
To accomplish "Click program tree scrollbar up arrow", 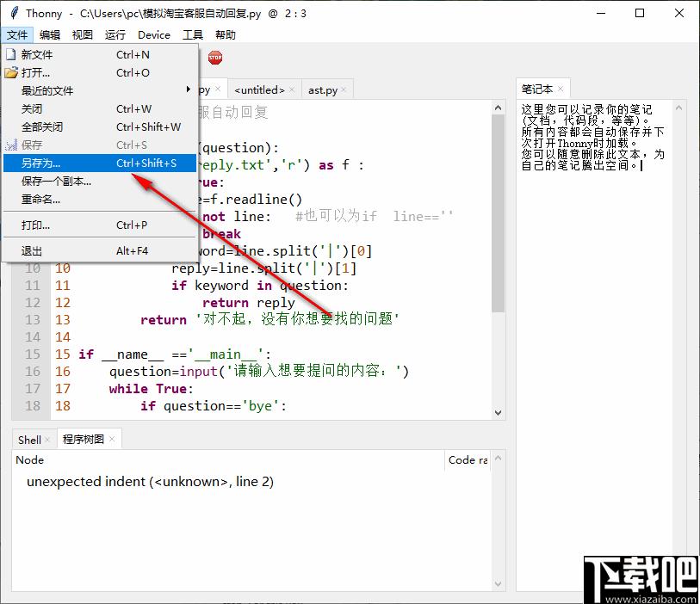I will tap(499, 458).
